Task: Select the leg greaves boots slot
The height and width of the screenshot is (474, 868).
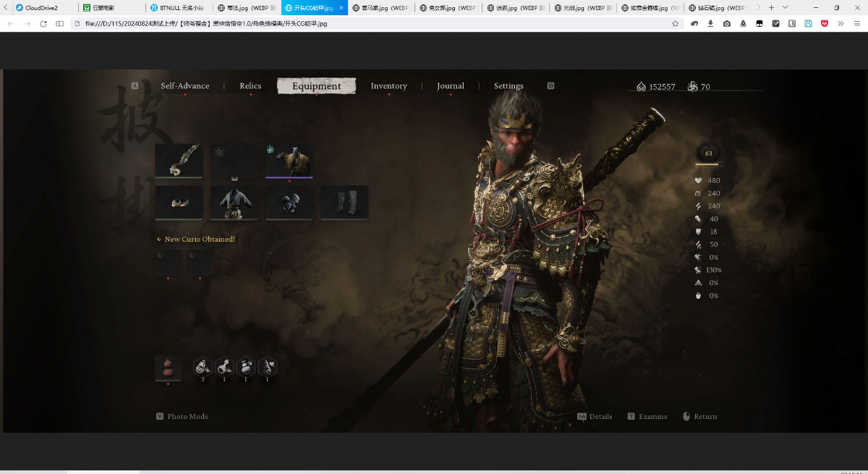Action: (344, 203)
